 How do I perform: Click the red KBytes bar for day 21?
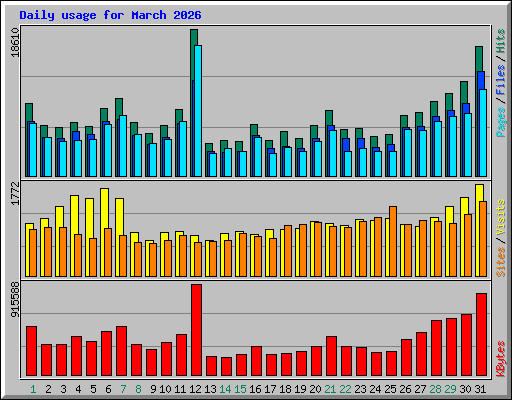coord(331,356)
